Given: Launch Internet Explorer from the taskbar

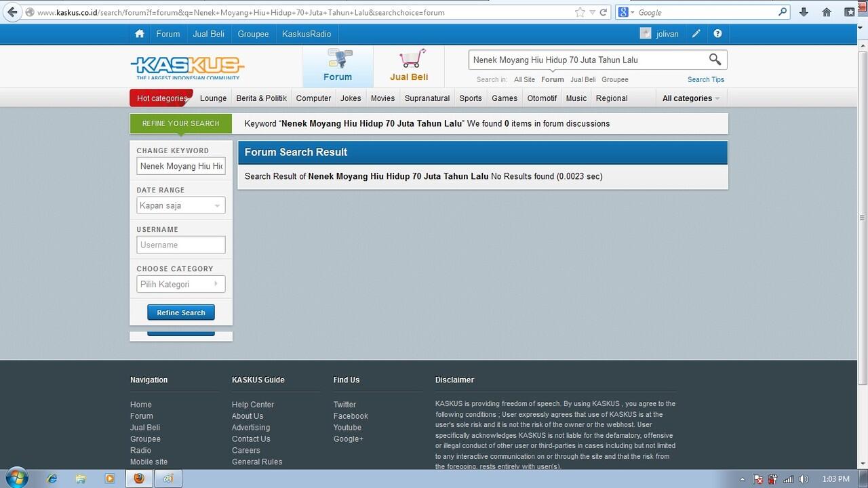Looking at the screenshot, I should click(52, 479).
